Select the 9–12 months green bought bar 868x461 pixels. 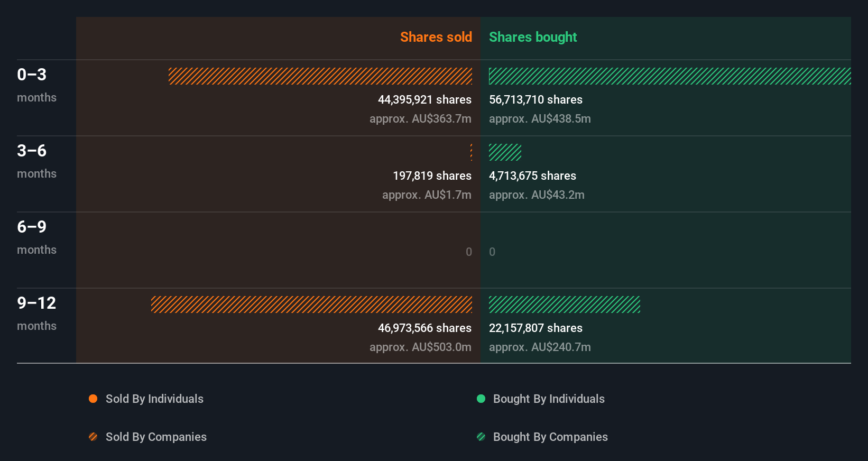click(565, 305)
